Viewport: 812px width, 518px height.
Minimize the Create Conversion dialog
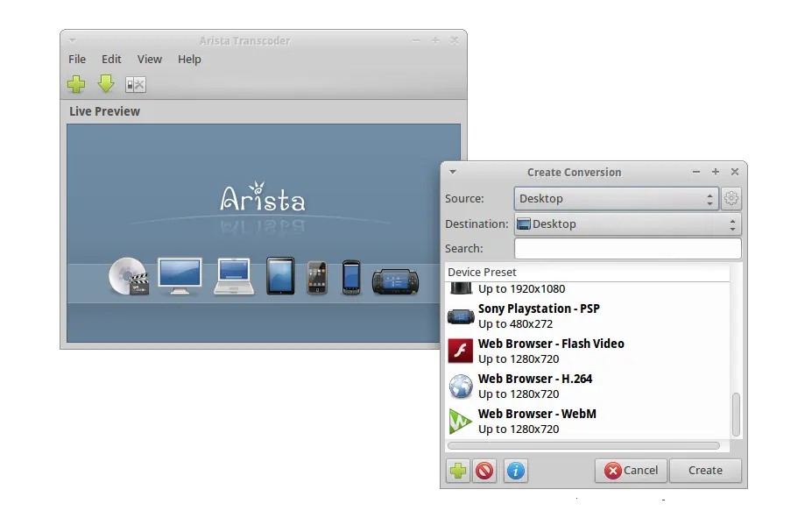(696, 172)
